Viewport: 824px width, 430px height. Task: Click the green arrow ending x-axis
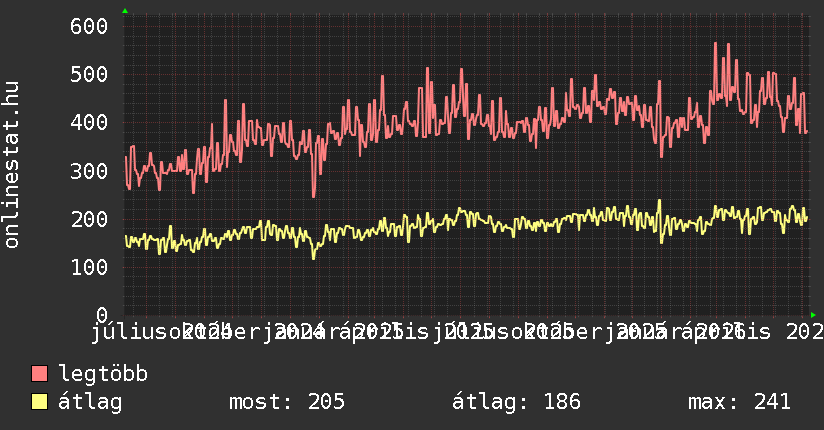tap(813, 315)
